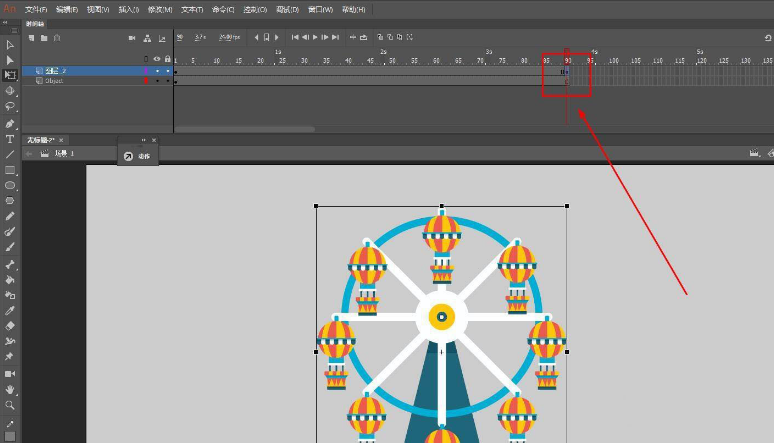
Task: Lock the Object layer
Action: (x=168, y=81)
